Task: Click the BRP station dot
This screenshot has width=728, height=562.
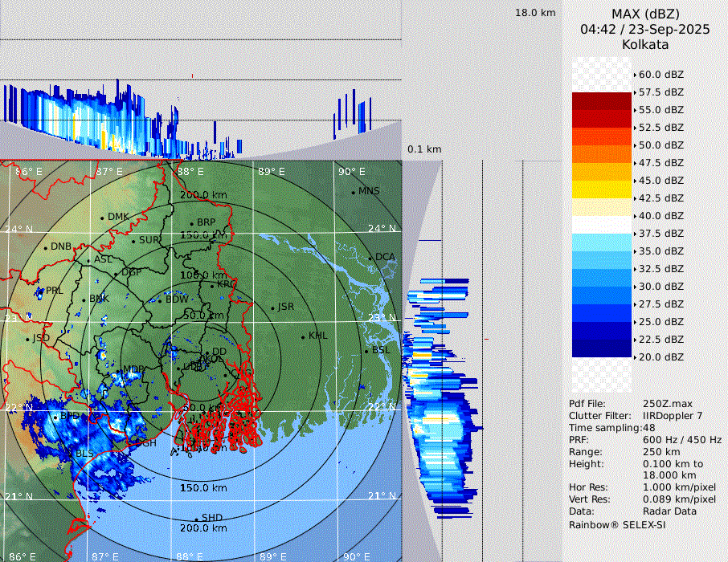Action: (191, 223)
